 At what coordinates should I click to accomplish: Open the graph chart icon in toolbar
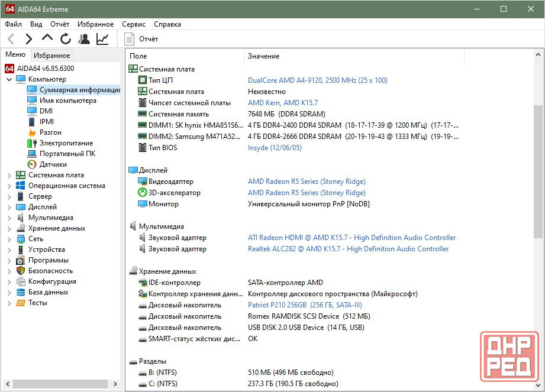point(102,39)
